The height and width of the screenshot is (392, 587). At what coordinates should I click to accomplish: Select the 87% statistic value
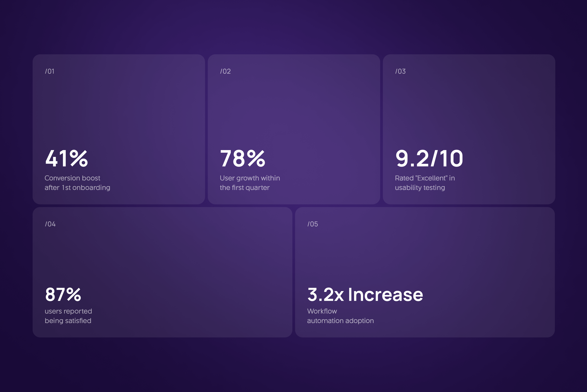click(63, 295)
